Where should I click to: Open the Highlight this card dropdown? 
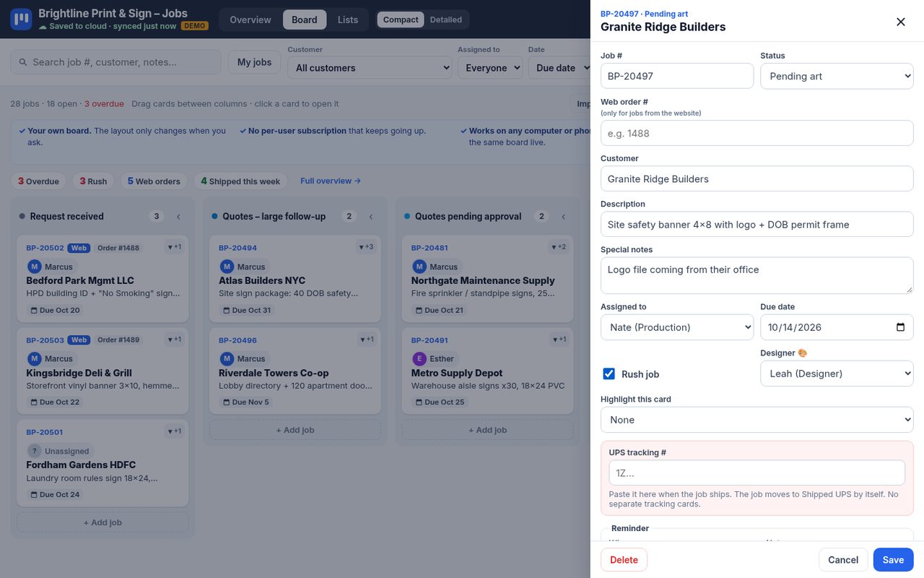click(757, 420)
